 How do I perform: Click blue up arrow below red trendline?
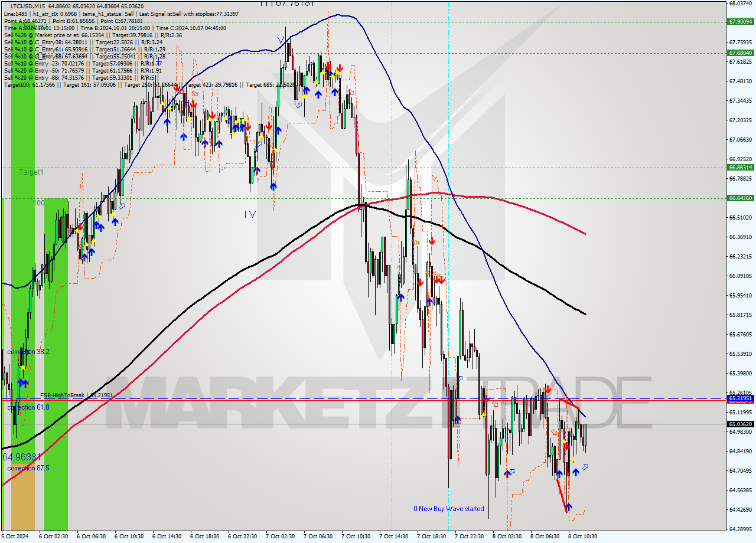[568, 506]
